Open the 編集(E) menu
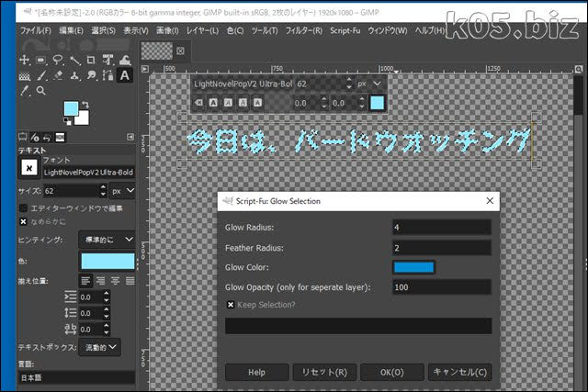588x392 pixels. (72, 30)
